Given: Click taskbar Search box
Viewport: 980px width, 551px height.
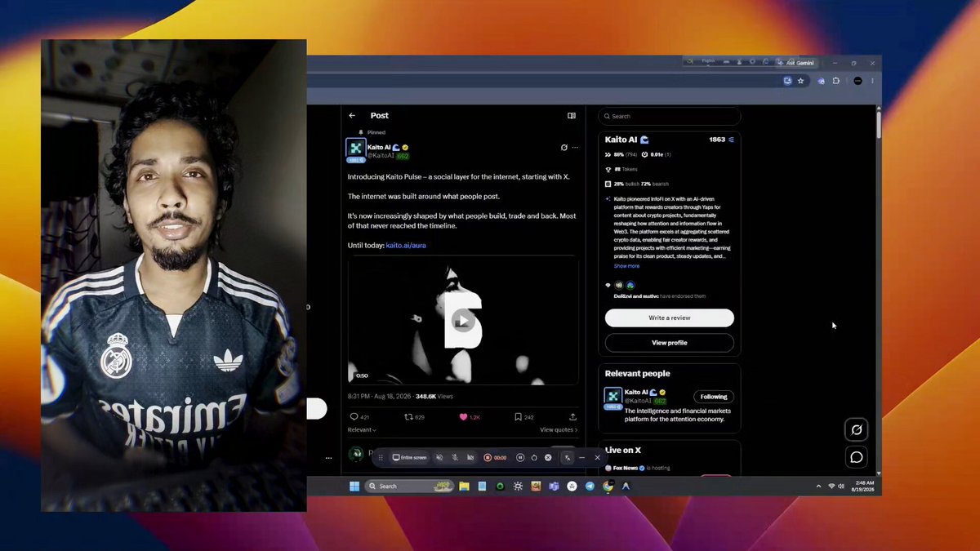Looking at the screenshot, I should click(408, 486).
